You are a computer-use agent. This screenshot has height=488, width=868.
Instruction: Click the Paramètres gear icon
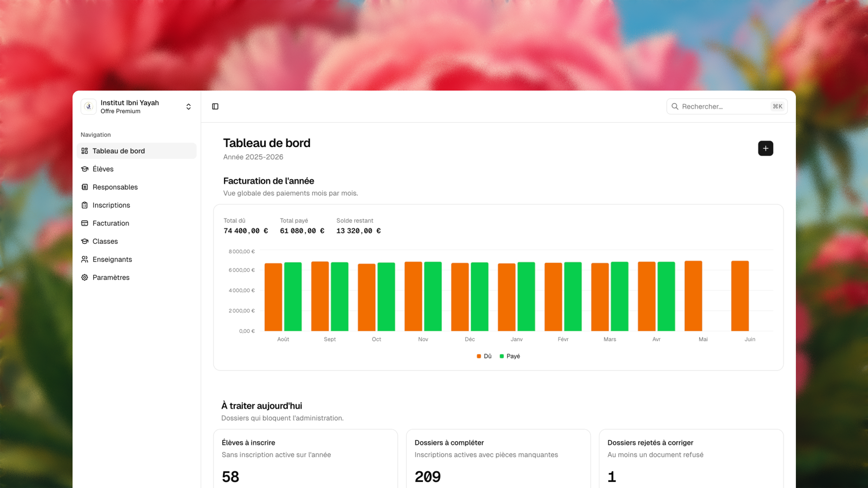[85, 278]
